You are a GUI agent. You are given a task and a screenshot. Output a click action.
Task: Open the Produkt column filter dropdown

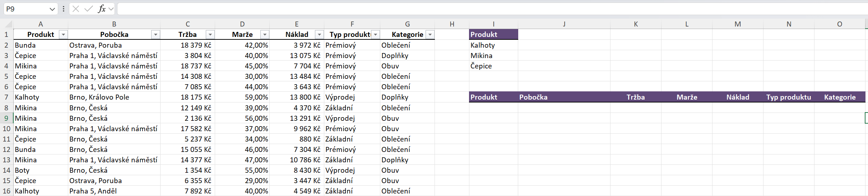coord(63,35)
